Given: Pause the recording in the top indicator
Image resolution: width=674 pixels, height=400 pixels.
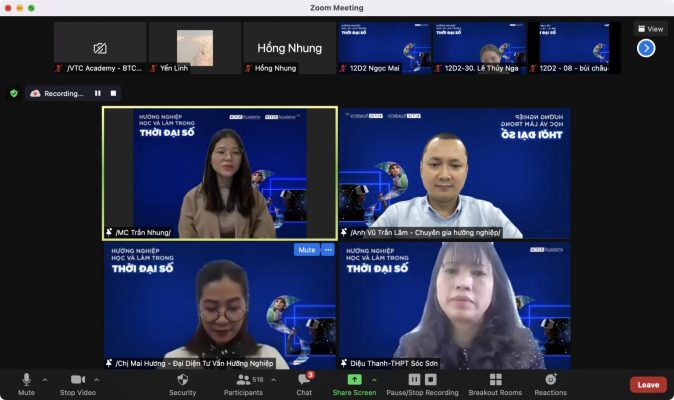Looking at the screenshot, I should (98, 93).
